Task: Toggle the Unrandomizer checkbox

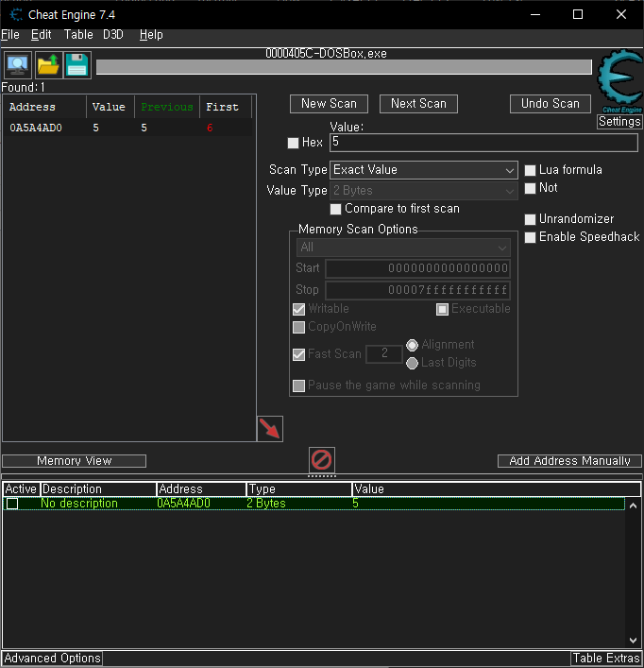Action: tap(530, 219)
